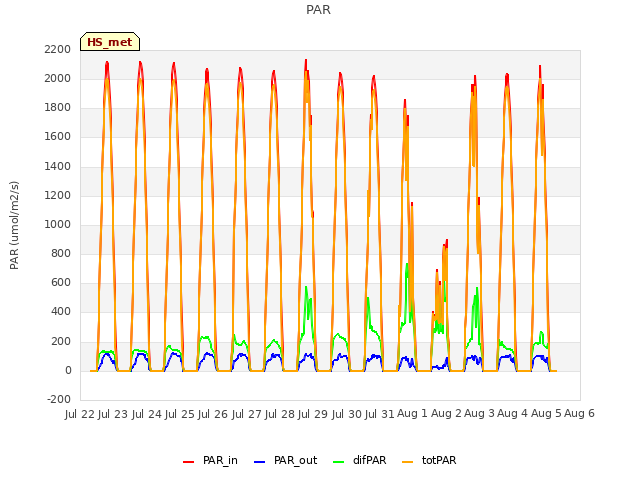
Task: Toggle the PAR_in legend entry
Action: coord(210,460)
